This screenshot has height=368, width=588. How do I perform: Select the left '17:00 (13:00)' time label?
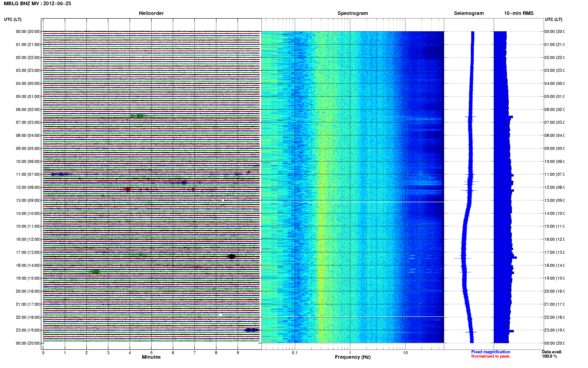click(28, 252)
